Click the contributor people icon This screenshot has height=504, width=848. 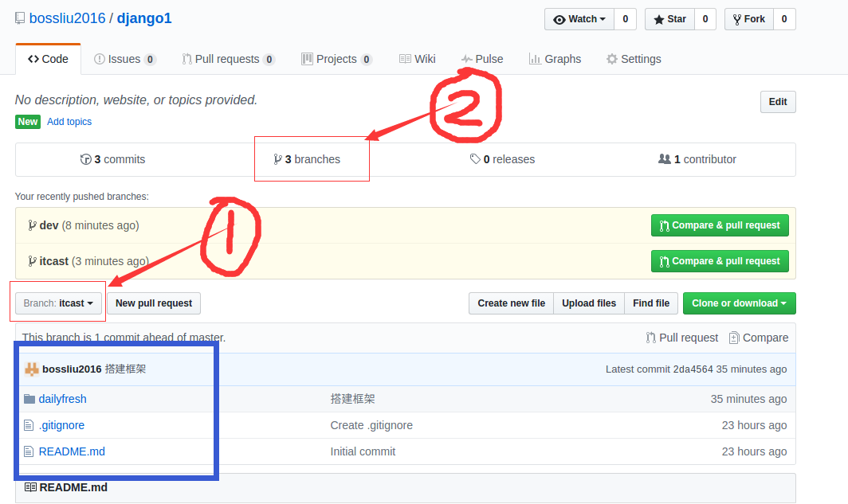tap(664, 159)
